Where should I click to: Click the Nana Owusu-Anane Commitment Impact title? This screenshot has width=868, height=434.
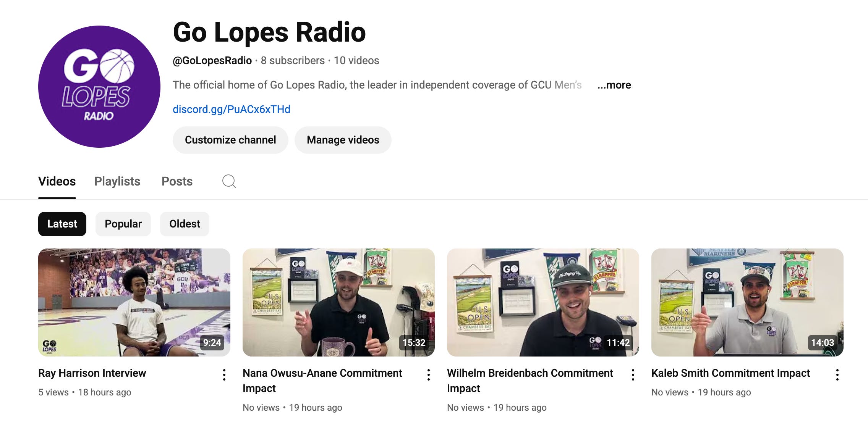point(322,381)
